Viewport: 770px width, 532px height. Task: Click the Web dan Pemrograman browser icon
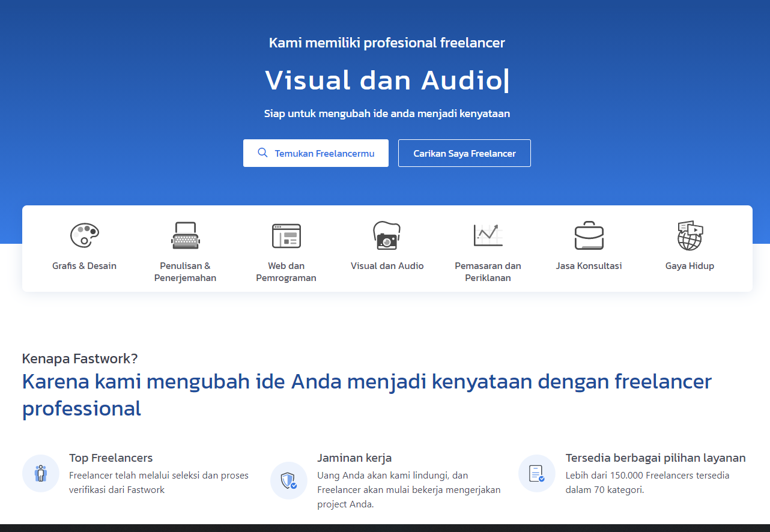(286, 235)
